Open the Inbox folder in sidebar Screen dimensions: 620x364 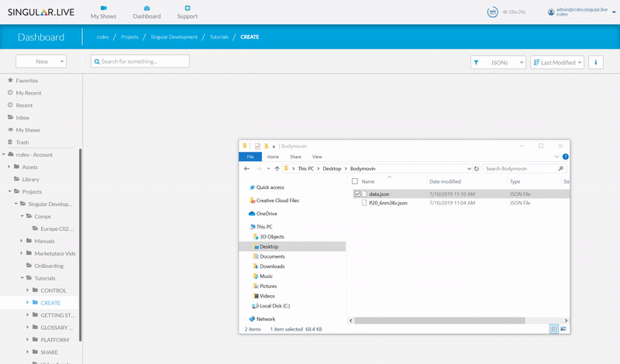pos(22,118)
